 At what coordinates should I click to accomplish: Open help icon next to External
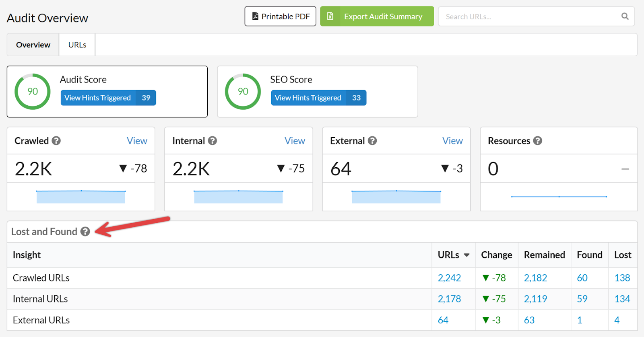click(372, 141)
